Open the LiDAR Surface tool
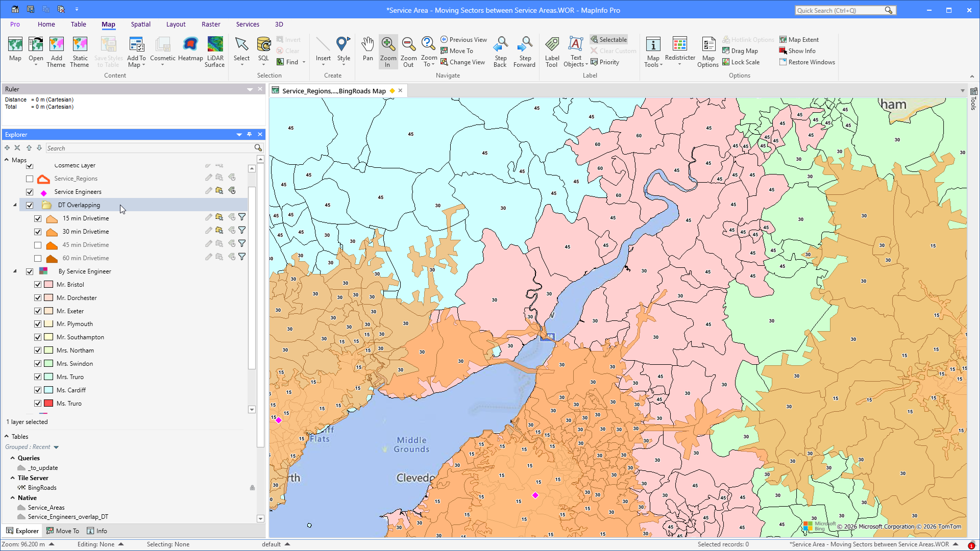980x551 pixels. [x=215, y=52]
